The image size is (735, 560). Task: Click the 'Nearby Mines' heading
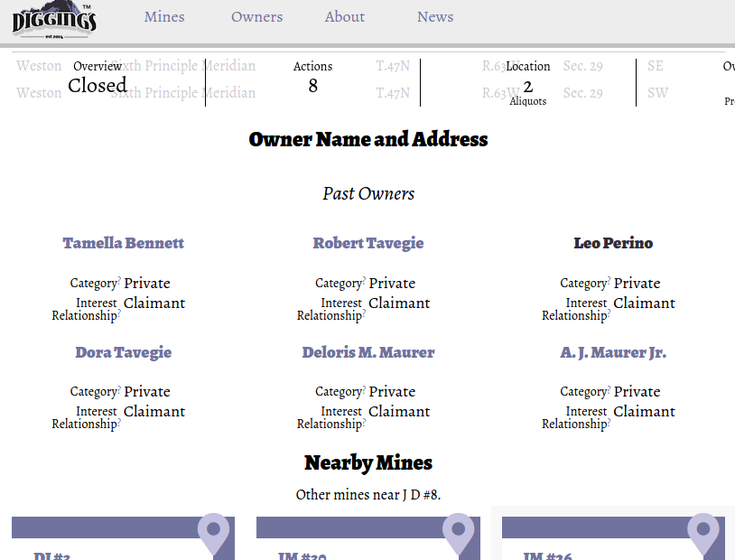[x=368, y=463]
